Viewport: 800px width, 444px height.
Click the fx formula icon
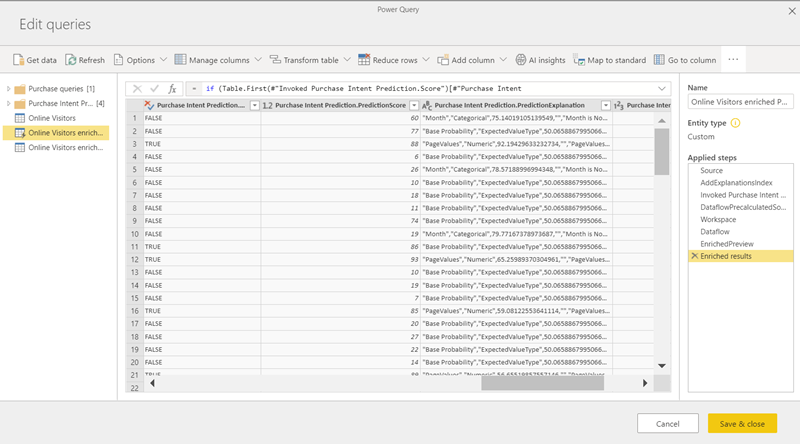(172, 88)
